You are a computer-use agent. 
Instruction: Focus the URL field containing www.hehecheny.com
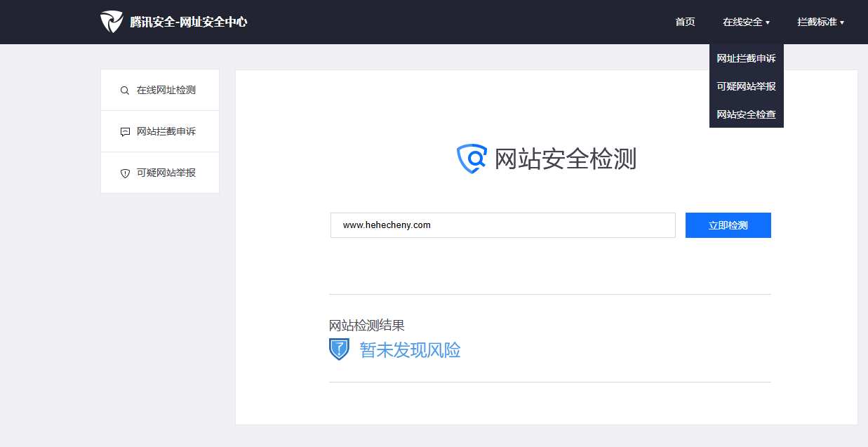pos(503,225)
